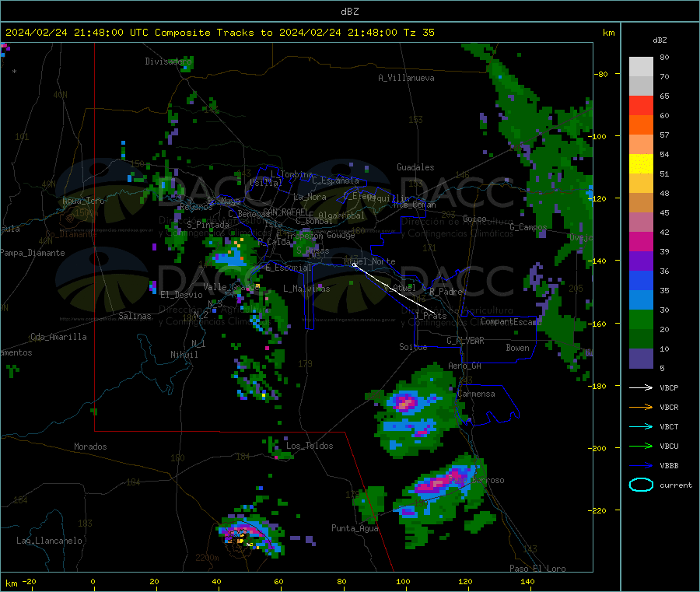Select the light blue 30-35 dBZ swatch
The height and width of the screenshot is (592, 700).
pos(641,300)
